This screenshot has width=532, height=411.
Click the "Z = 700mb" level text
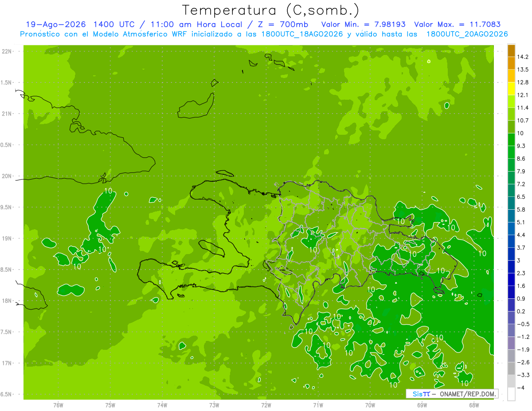tap(282, 24)
